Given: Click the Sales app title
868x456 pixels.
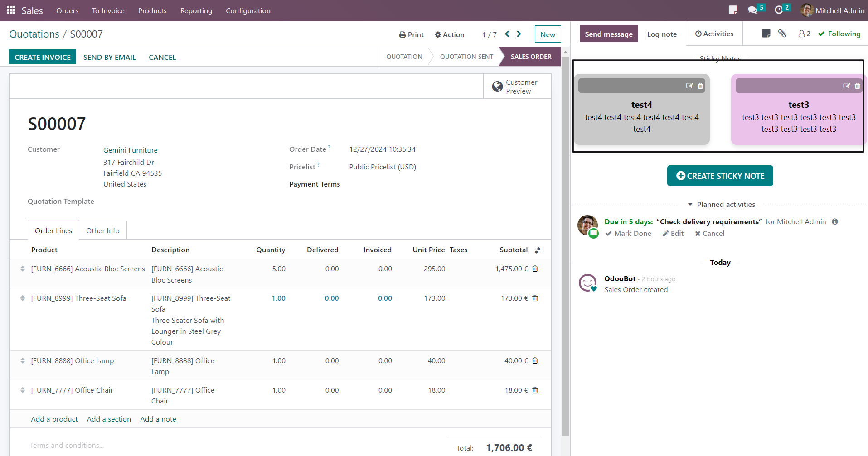Looking at the screenshot, I should pyautogui.click(x=32, y=10).
